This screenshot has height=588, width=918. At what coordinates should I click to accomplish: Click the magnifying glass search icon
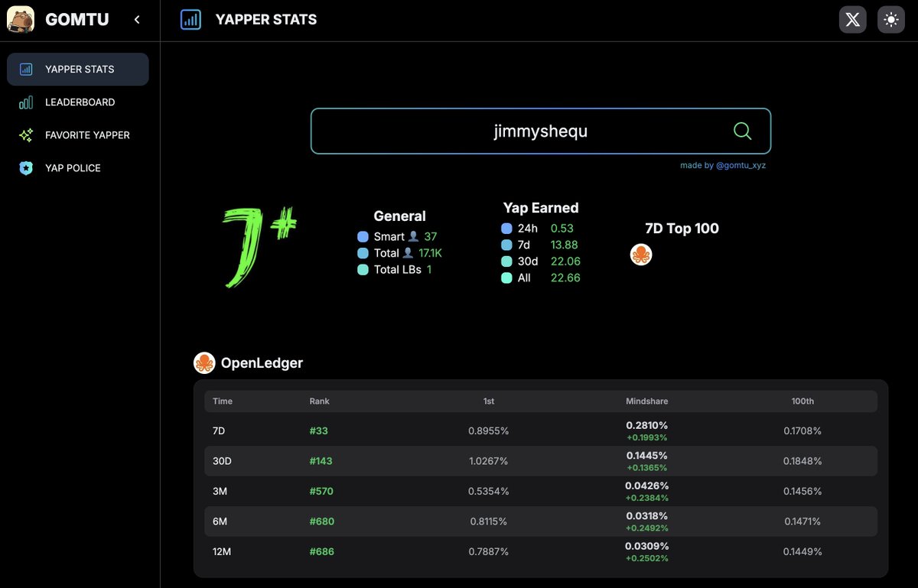(x=742, y=131)
